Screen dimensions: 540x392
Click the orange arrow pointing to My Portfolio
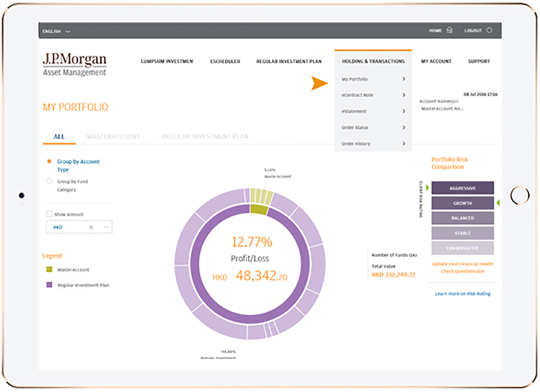coord(319,83)
